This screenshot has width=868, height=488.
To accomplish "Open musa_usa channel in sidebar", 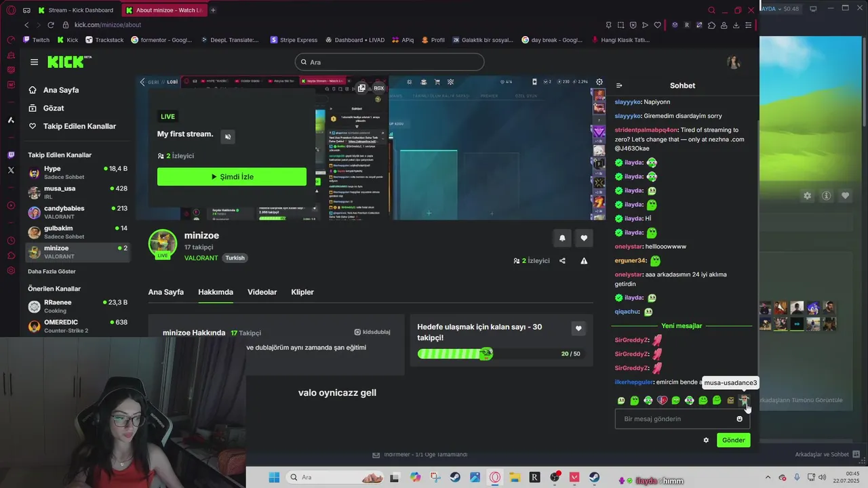I will pyautogui.click(x=78, y=192).
